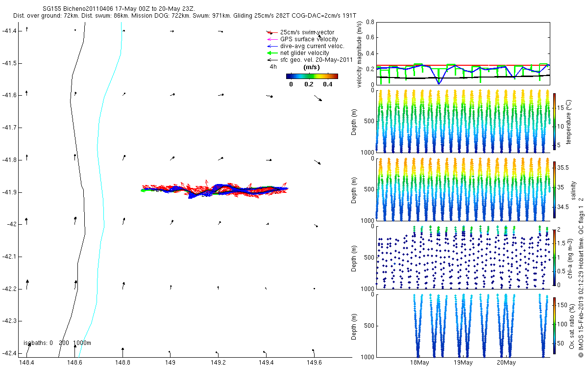
Task: Click the 20May tick label on time axis
Action: tap(506, 363)
